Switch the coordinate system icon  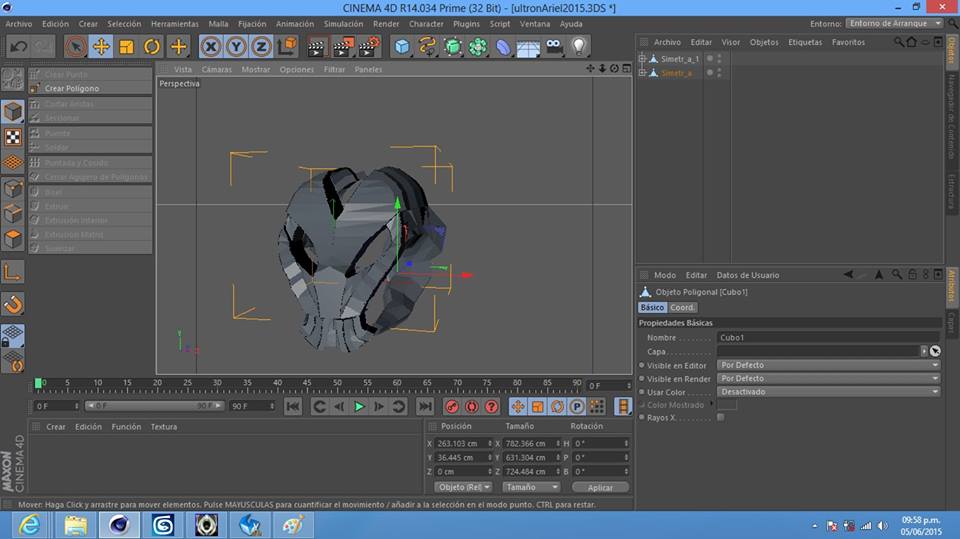pyautogui.click(x=287, y=47)
